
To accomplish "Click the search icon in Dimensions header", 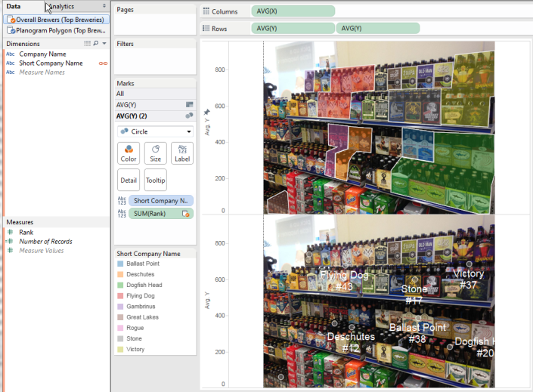I will pyautogui.click(x=96, y=44).
